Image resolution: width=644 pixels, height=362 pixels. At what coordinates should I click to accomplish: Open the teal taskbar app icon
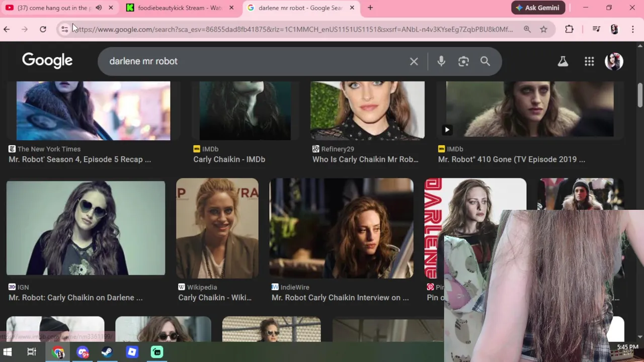click(157, 352)
